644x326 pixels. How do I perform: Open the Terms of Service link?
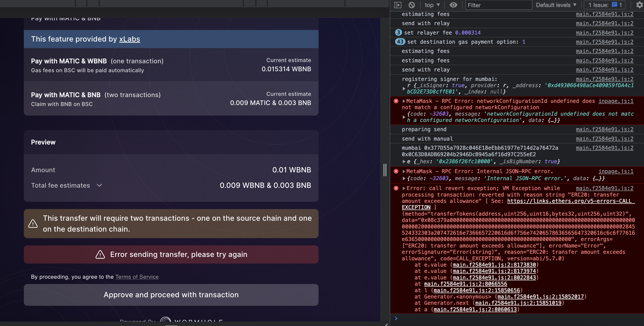137,277
